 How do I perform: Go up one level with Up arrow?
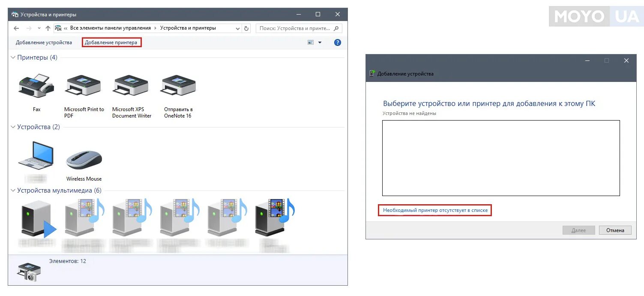pos(48,28)
